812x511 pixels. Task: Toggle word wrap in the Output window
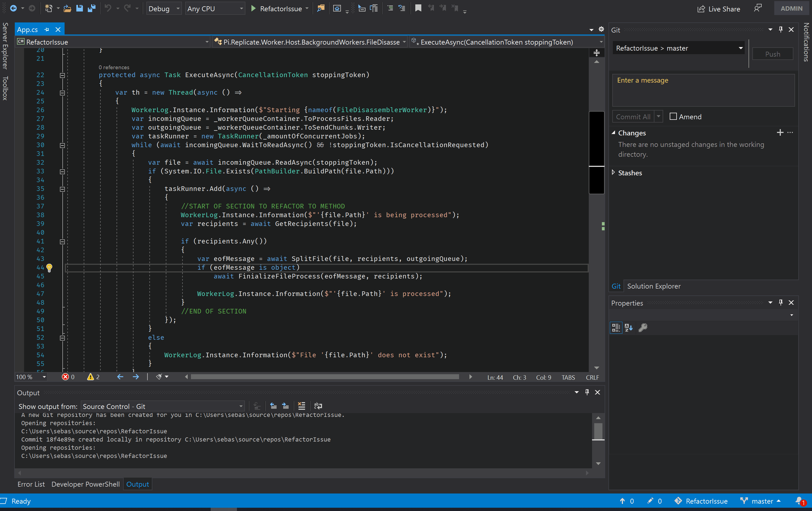coord(318,406)
